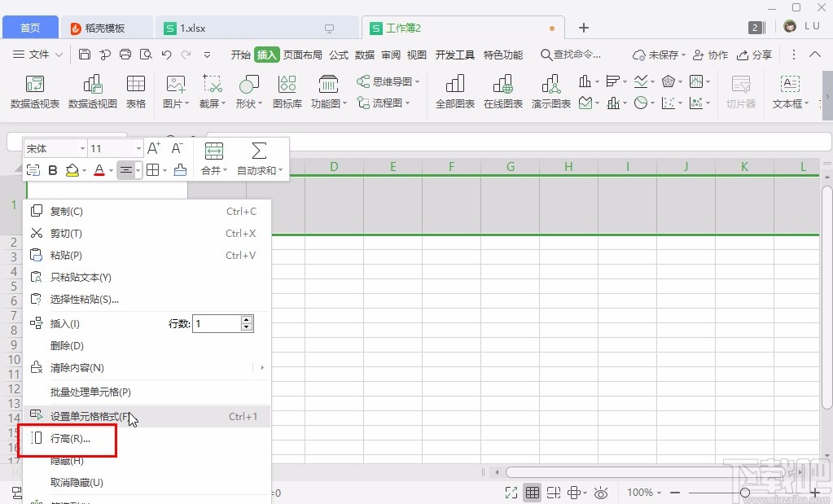
Task: Toggle bold formatting in the mini toolbar
Action: coord(52,169)
